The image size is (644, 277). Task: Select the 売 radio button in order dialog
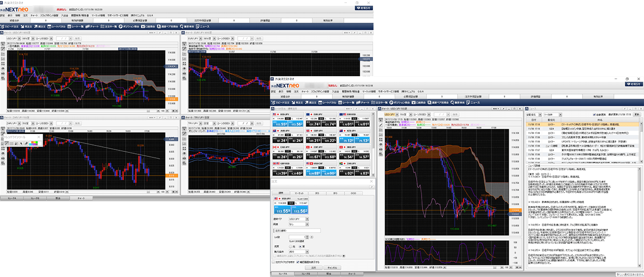tap(290, 247)
